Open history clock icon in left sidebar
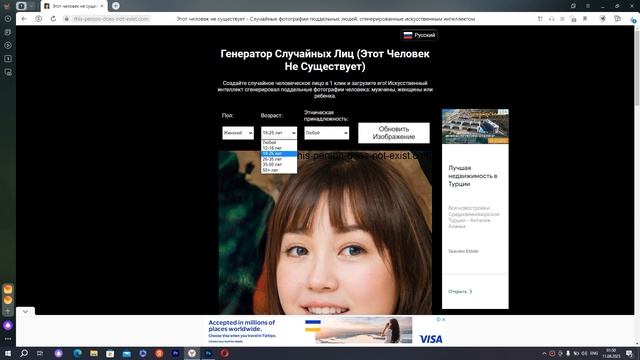640x360 pixels. tap(8, 19)
